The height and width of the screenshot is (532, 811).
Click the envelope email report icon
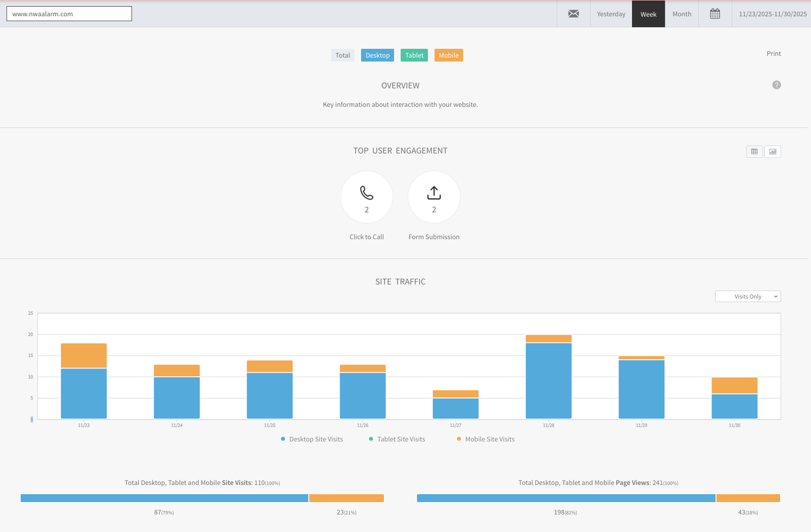[574, 14]
